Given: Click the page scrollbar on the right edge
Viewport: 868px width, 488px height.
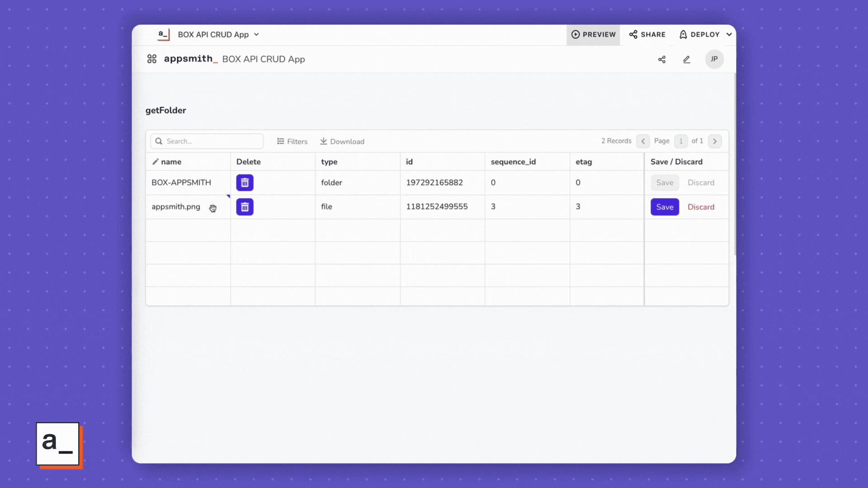Looking at the screenshot, I should pos(735,165).
